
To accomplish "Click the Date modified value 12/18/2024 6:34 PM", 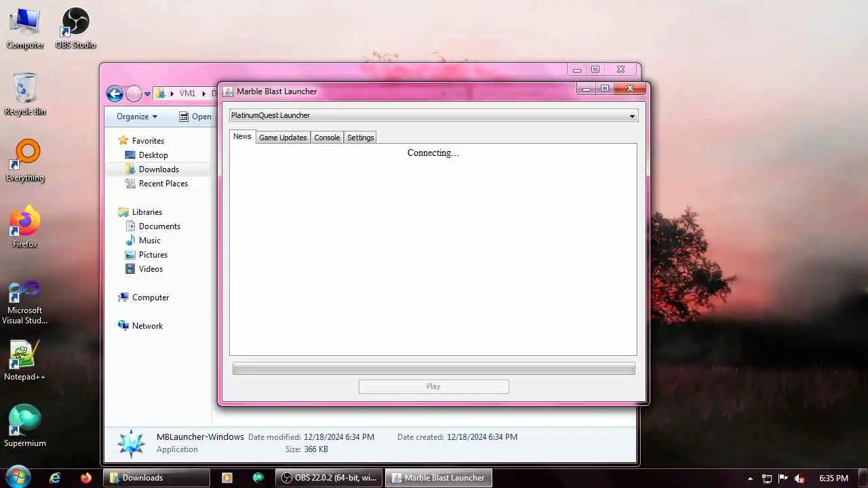I will pyautogui.click(x=339, y=437).
